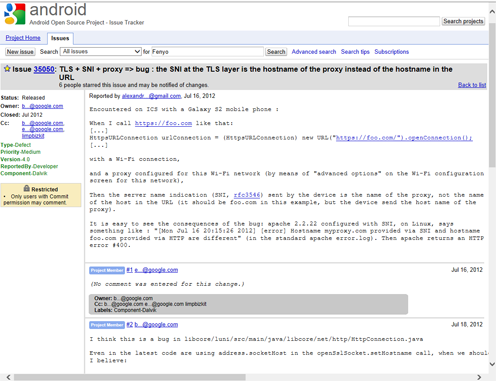The height and width of the screenshot is (381, 496).
Task: Select the Issues tab
Action: click(x=60, y=38)
